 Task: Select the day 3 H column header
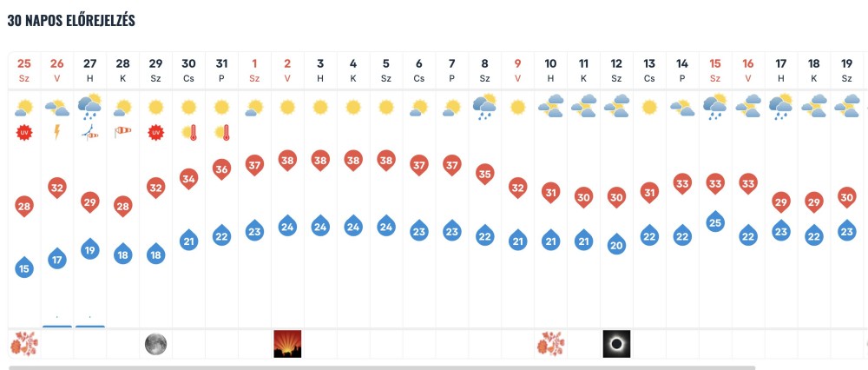click(320, 70)
